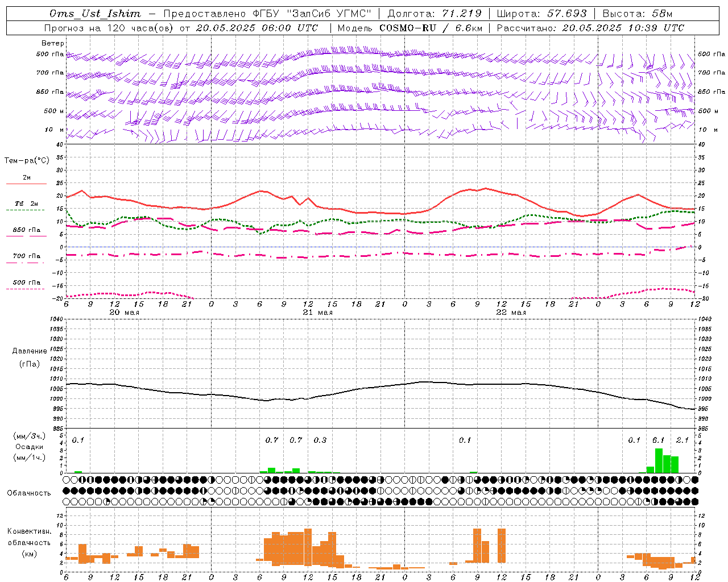The width and height of the screenshot is (728, 582).
Task: Click the (мм/3ч.) unit label
Action: click(x=30, y=436)
